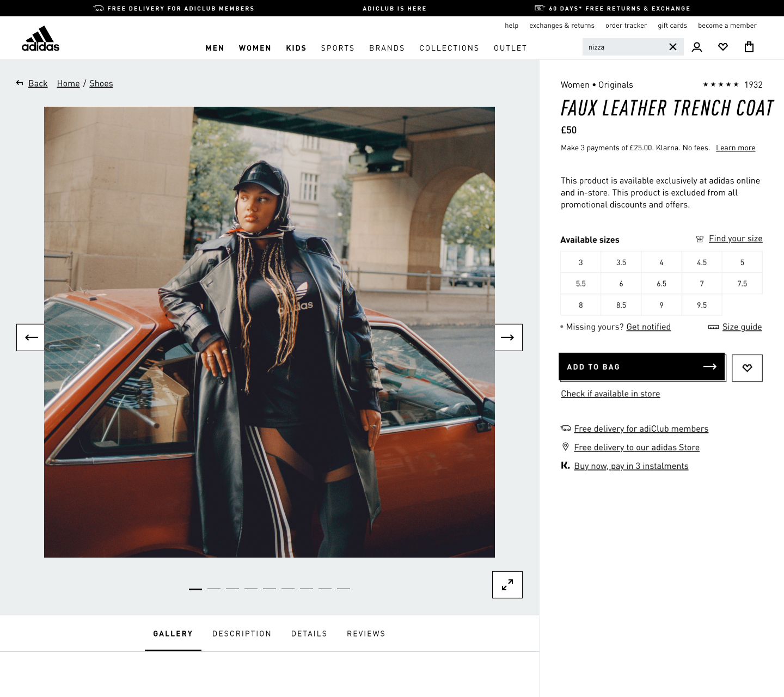The image size is (784, 697).
Task: Open the gift cards link
Action: 672,26
